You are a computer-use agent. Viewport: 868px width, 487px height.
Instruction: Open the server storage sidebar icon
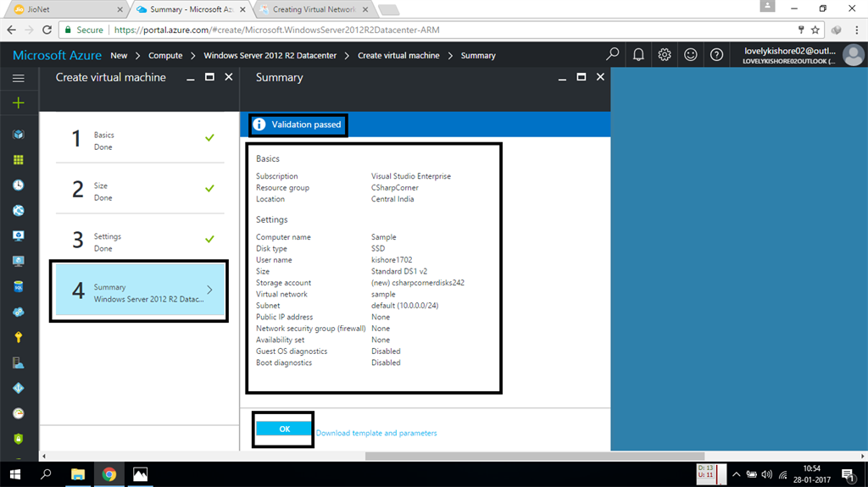(x=19, y=363)
